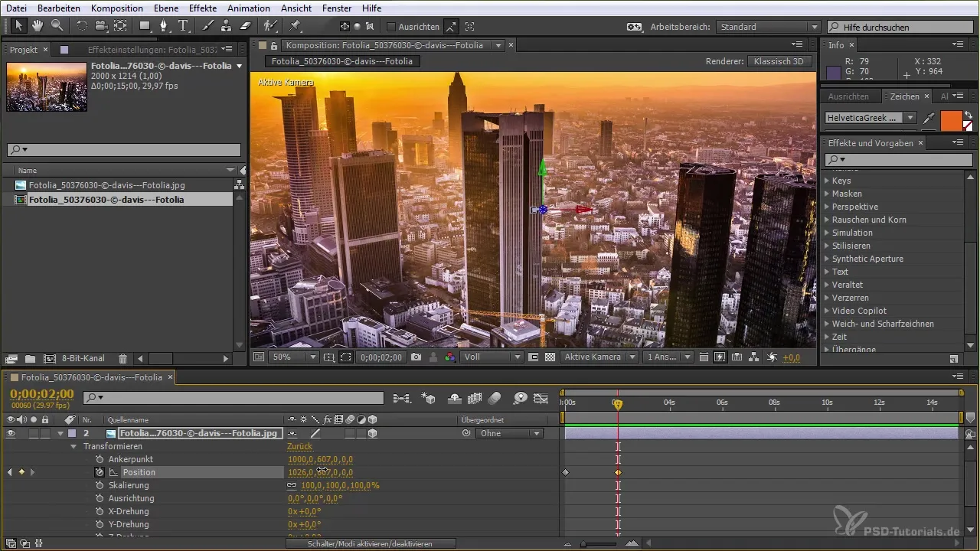Viewport: 980px width, 551px height.
Task: Select the Roto Brush tool
Action: [x=270, y=25]
